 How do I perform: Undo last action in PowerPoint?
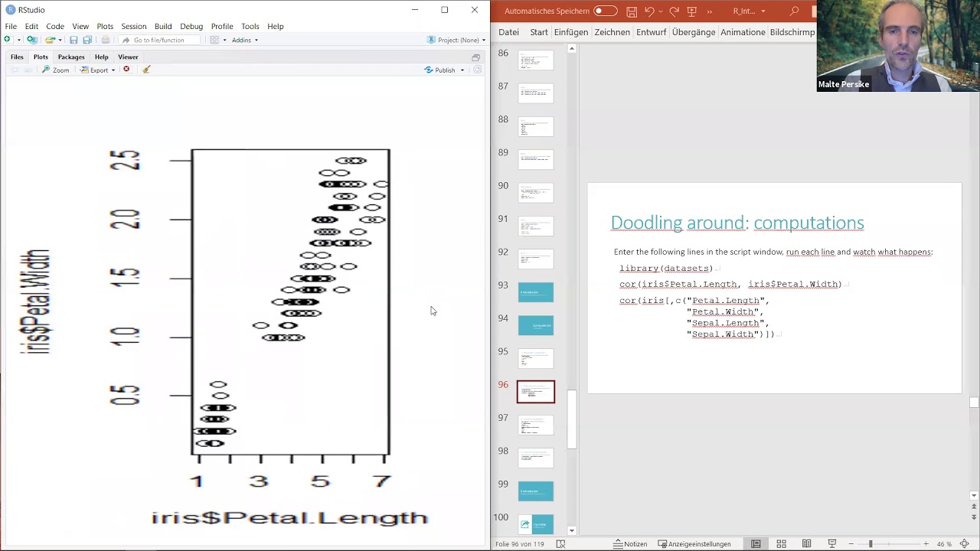(x=649, y=11)
